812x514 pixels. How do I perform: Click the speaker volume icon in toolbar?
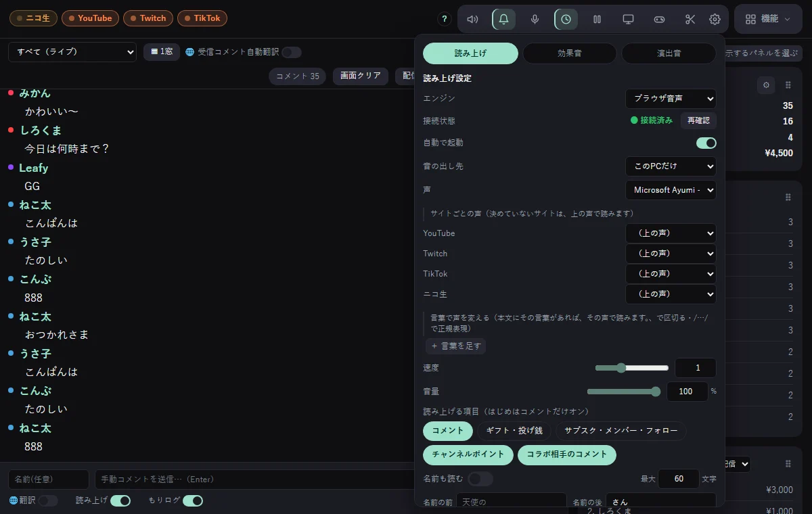point(472,19)
